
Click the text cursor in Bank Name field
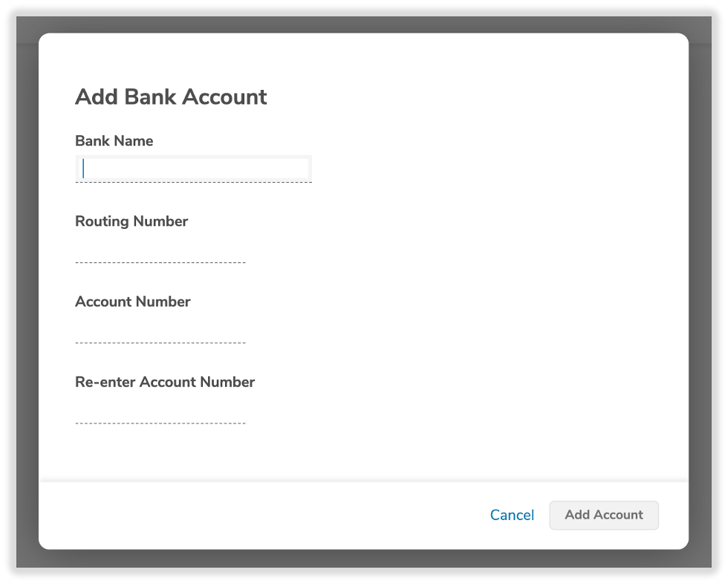[x=83, y=168]
